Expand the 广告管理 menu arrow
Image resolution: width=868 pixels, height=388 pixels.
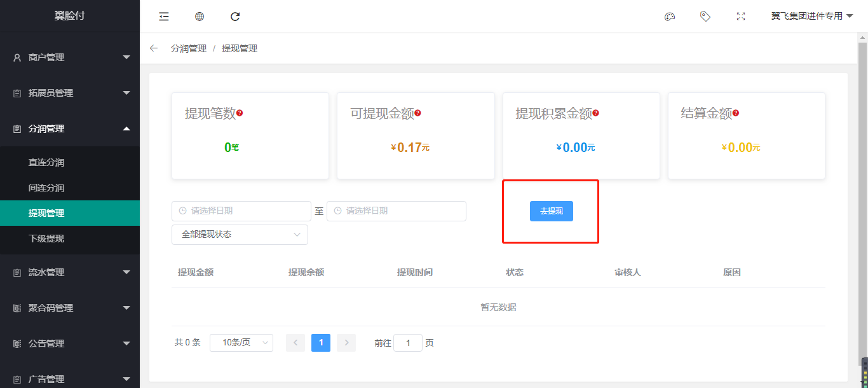point(126,379)
